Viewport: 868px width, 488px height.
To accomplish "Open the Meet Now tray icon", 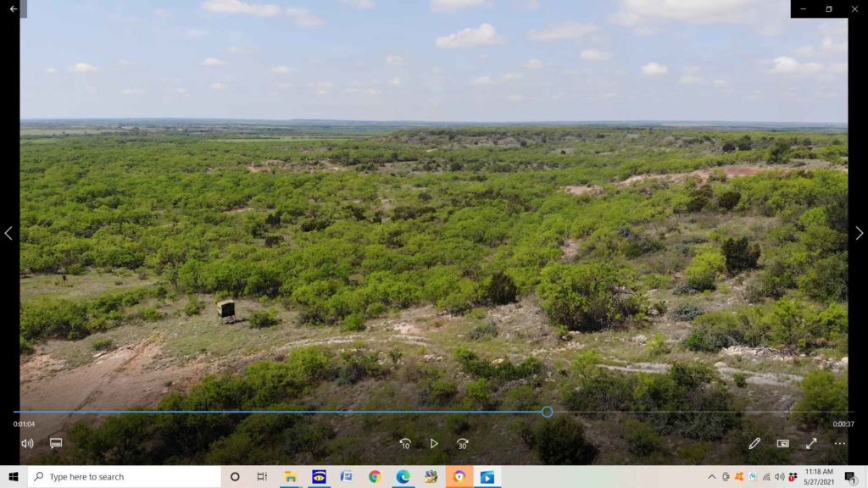I will click(726, 476).
